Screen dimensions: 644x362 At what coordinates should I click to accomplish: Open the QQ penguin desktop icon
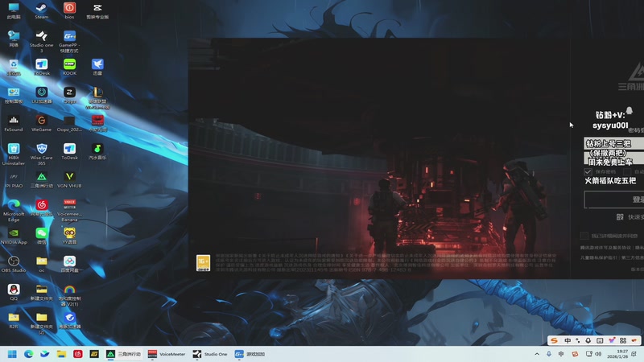(x=14, y=292)
